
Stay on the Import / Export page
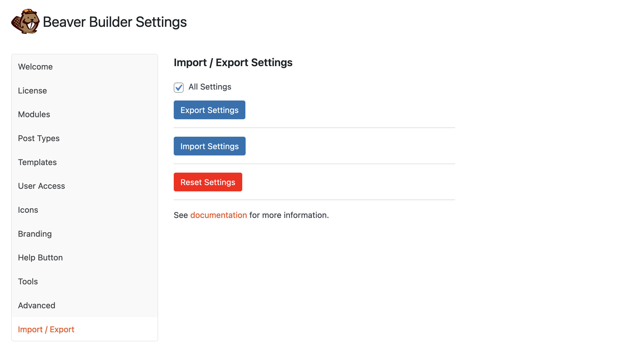click(46, 329)
